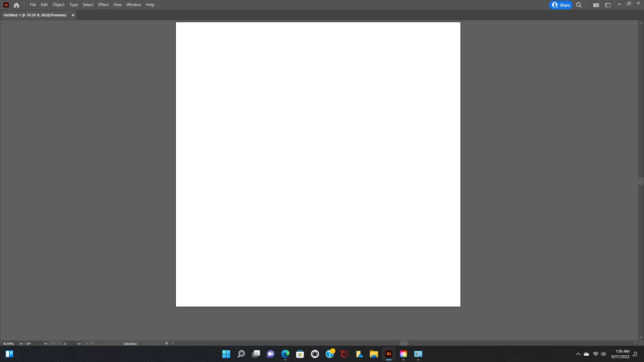Open the status bar Selection flyout arrow
The image size is (644, 362).
[167, 343]
